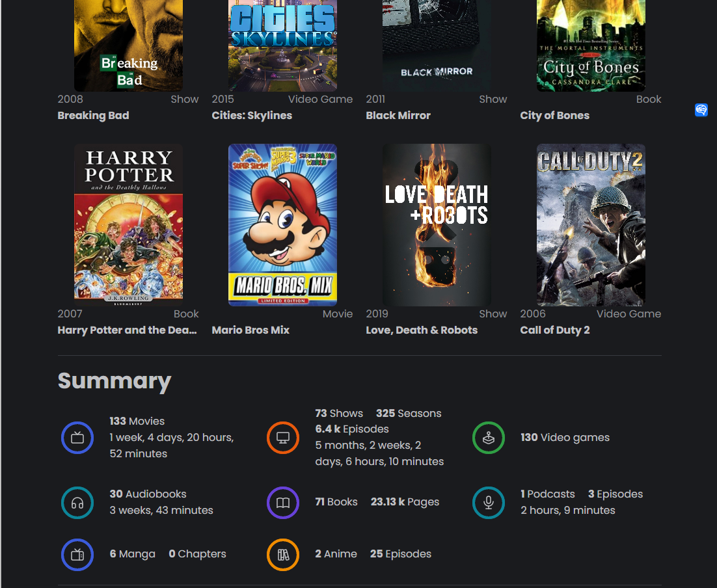Click the Love, Death & Robots title link
The height and width of the screenshot is (588, 717).
click(422, 330)
